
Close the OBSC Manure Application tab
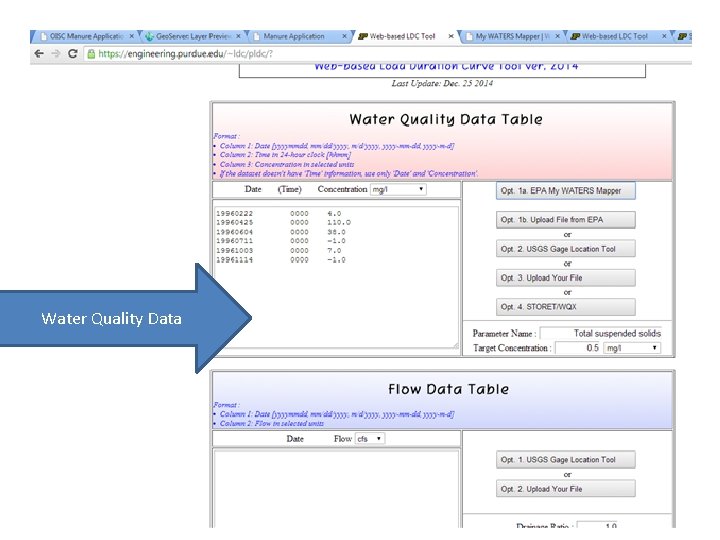pos(131,36)
